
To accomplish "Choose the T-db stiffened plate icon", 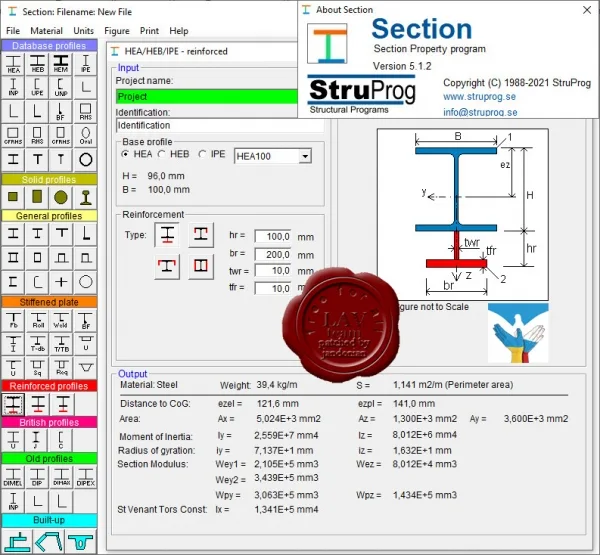I will pyautogui.click(x=37, y=344).
